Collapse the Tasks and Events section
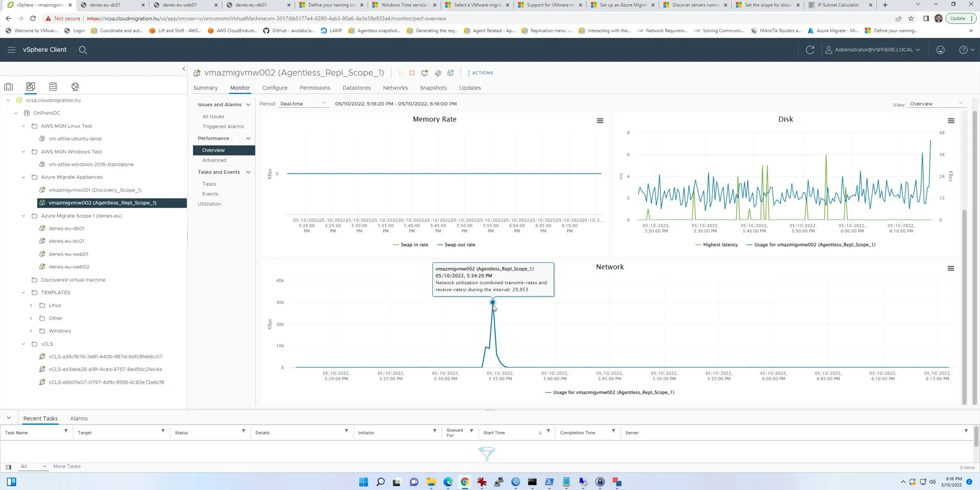The height and width of the screenshot is (490, 980). pos(248,172)
